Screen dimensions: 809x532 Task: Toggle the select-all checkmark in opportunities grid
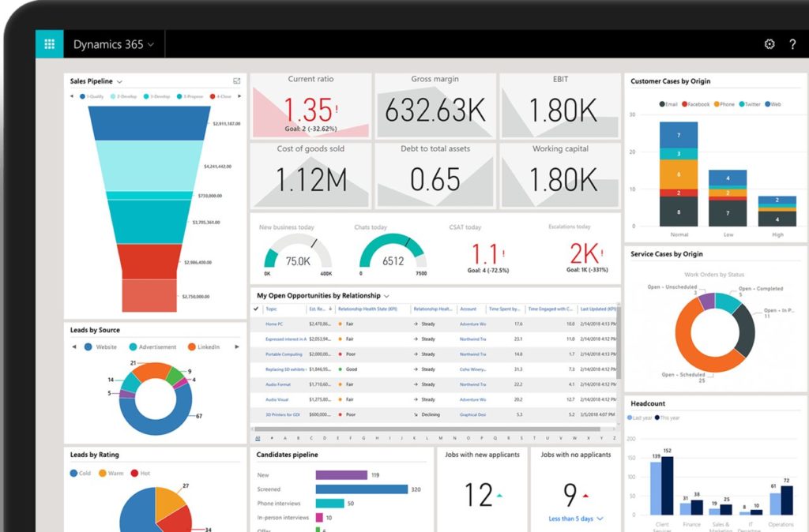256,309
